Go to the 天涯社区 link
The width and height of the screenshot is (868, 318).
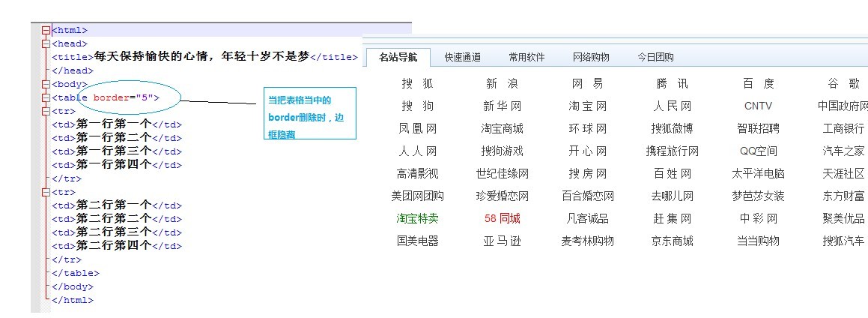click(x=843, y=173)
